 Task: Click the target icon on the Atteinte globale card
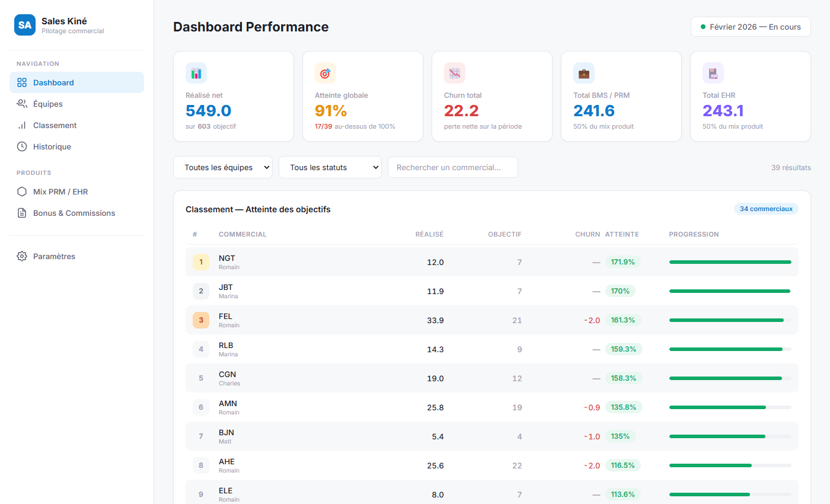(x=325, y=72)
